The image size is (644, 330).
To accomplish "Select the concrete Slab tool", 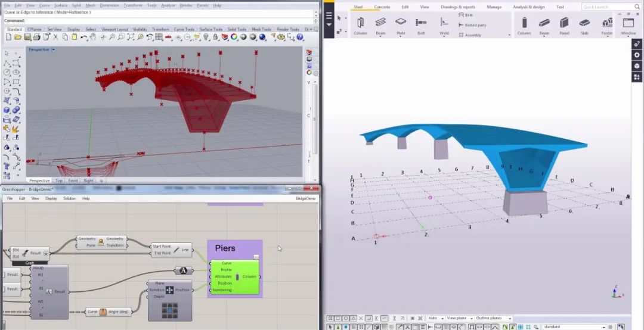I will (584, 24).
